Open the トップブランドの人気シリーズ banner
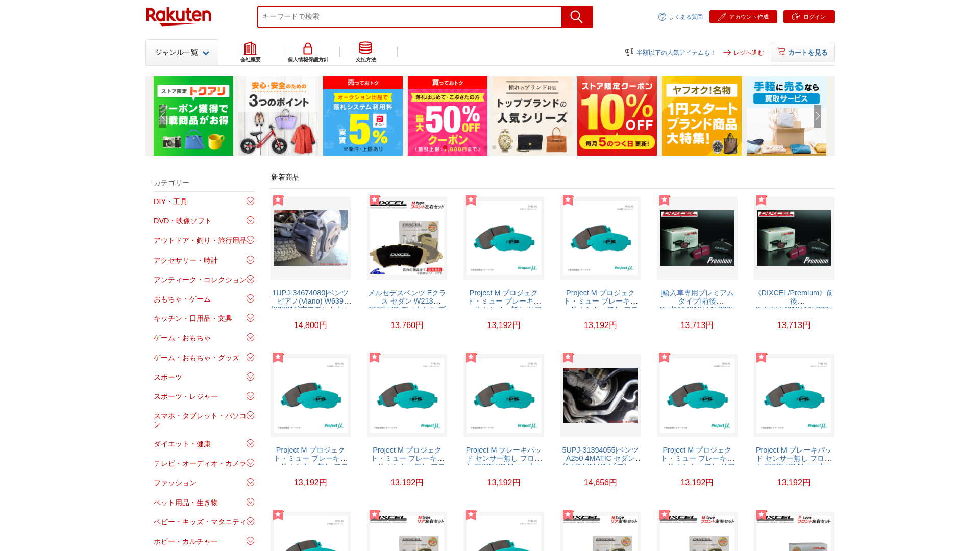980x551 pixels. 532,116
